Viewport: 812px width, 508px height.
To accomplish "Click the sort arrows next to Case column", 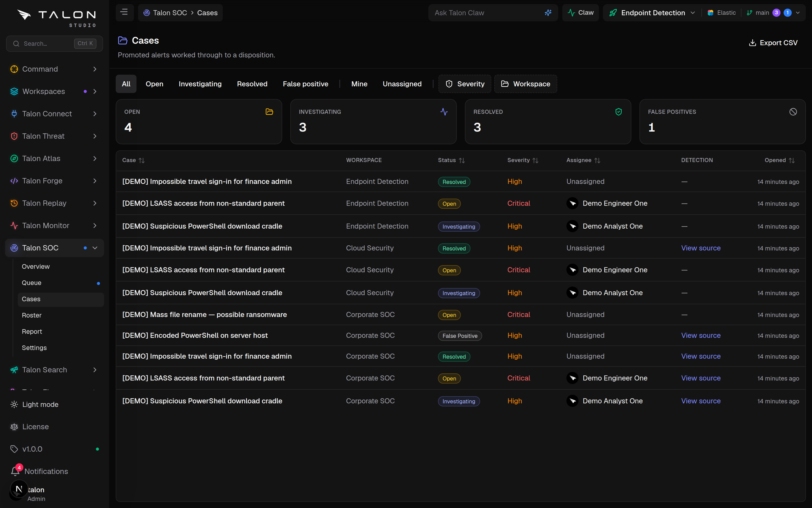I will [x=142, y=160].
